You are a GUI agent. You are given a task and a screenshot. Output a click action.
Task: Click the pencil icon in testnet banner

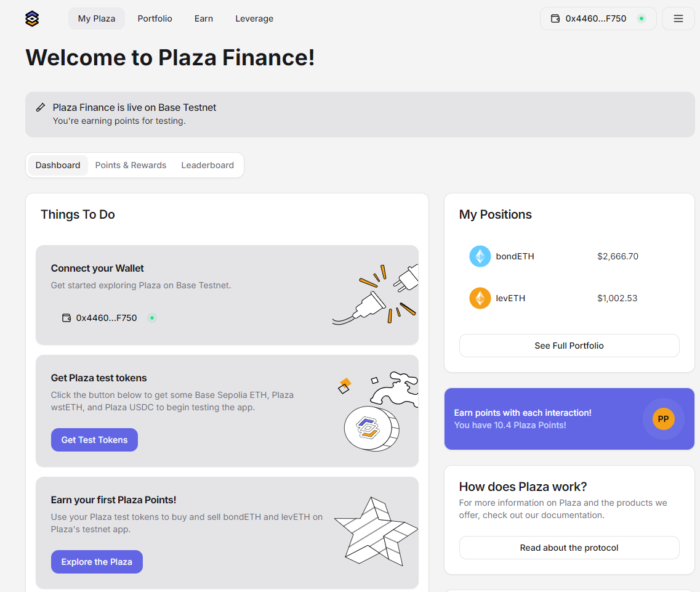[41, 107]
